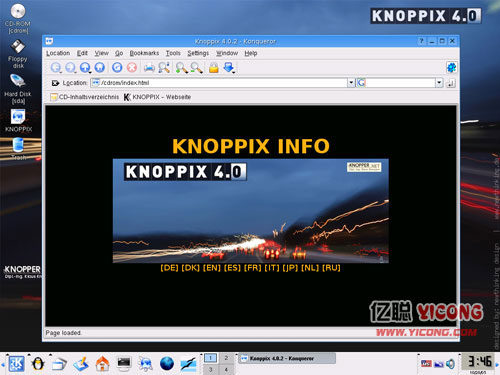This screenshot has height=375, width=500.
Task: Select the [EN] language link
Action: point(212,268)
